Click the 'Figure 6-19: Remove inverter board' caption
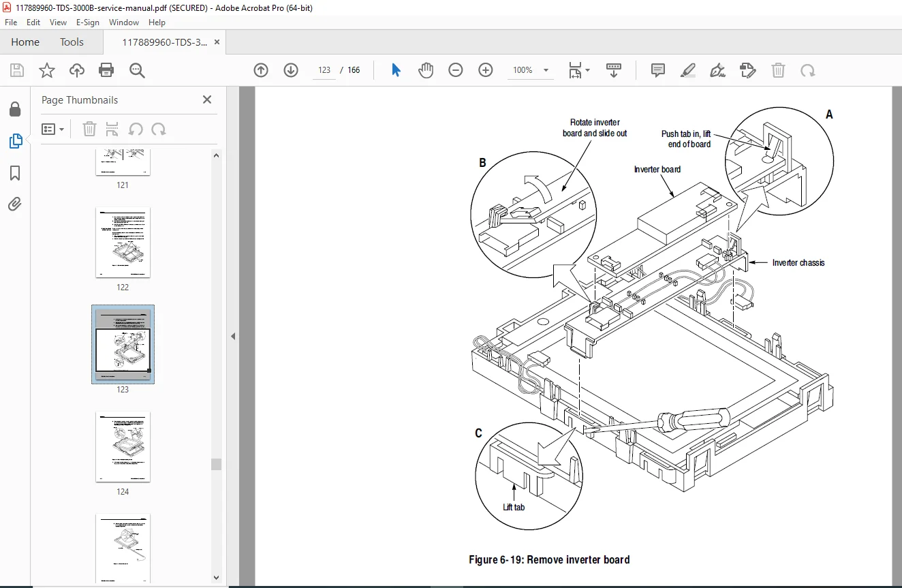The width and height of the screenshot is (902, 588). 549,560
